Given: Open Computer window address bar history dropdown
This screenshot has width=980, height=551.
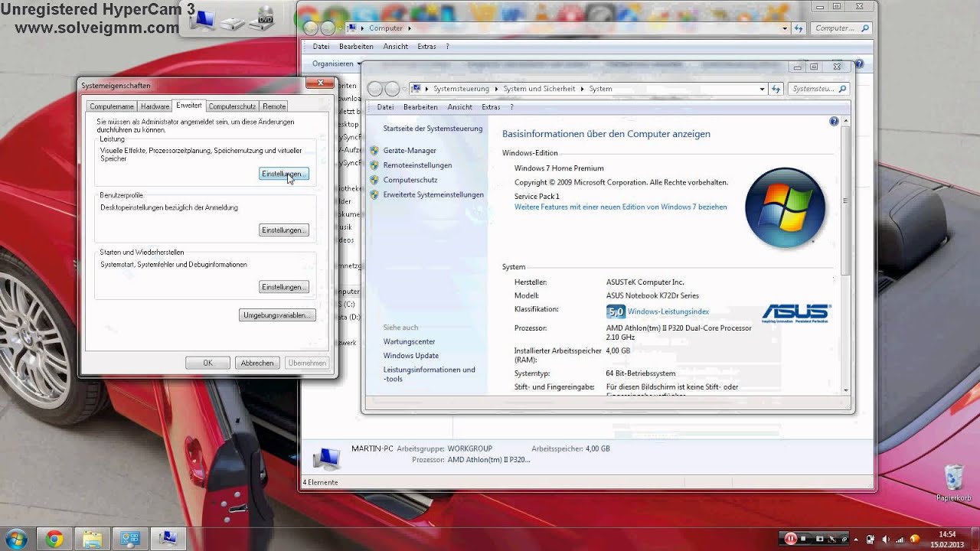Looking at the screenshot, I should coord(785,28).
